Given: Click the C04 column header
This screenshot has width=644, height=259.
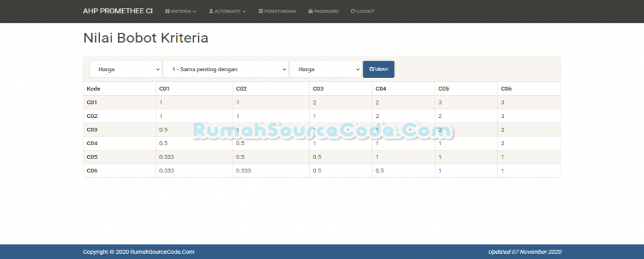Looking at the screenshot, I should pos(381,89).
